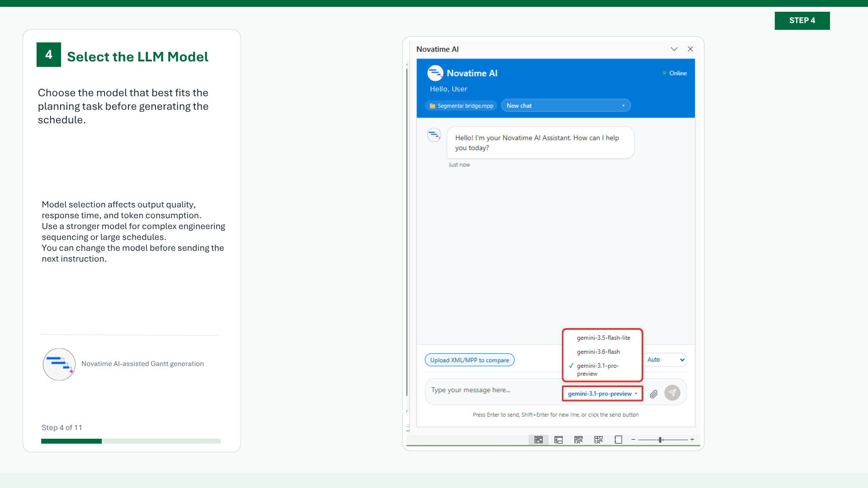
Task: Click the assistant avatar beside the greeting message
Action: click(x=434, y=135)
